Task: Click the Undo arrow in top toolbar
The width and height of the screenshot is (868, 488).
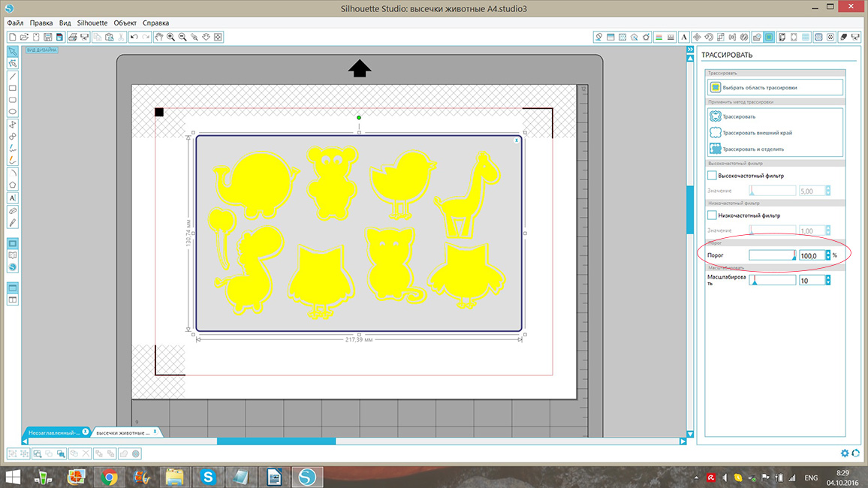Action: 133,37
